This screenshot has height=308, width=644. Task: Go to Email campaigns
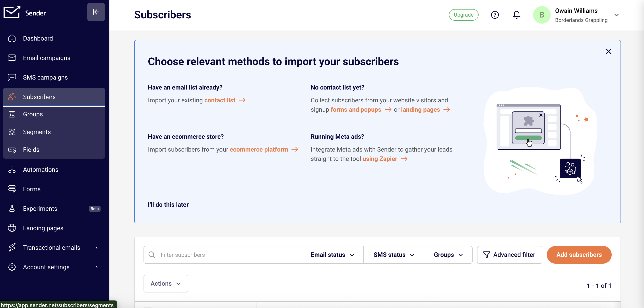pyautogui.click(x=54, y=58)
